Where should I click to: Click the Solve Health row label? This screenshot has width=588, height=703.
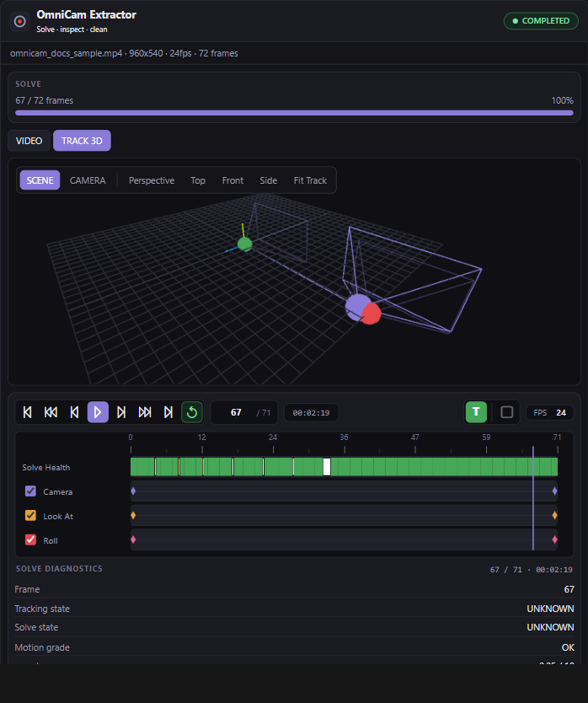pos(46,467)
